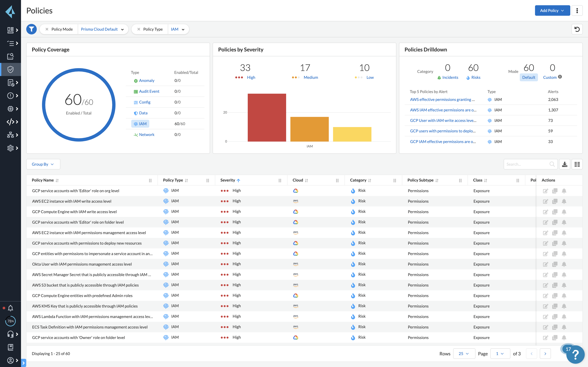Open AWS effective permissions granting policy link
Viewport: 588px width, 367px height.
click(442, 99)
